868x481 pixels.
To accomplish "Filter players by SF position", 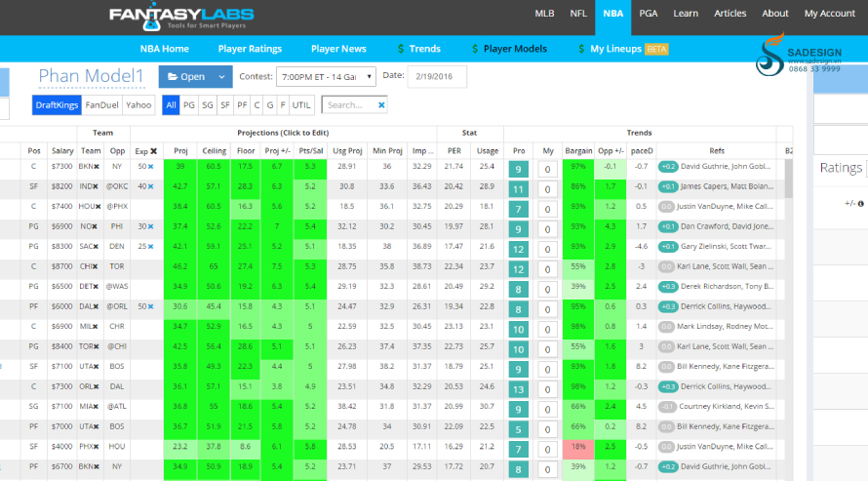I will click(x=224, y=104).
